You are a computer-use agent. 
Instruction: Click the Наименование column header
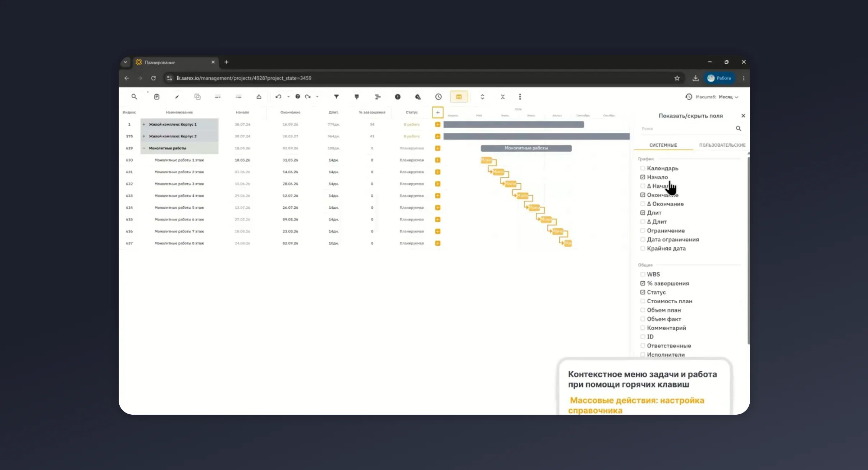point(179,112)
